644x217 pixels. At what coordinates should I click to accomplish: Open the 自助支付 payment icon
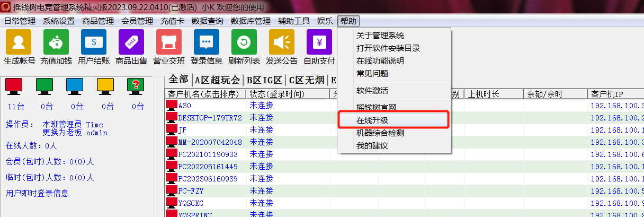point(319,42)
